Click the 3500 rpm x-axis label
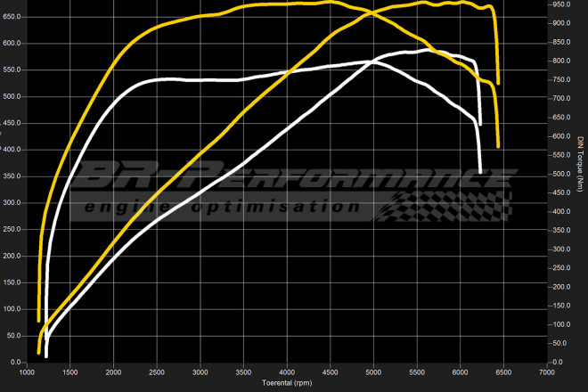588x392 pixels. (x=243, y=372)
